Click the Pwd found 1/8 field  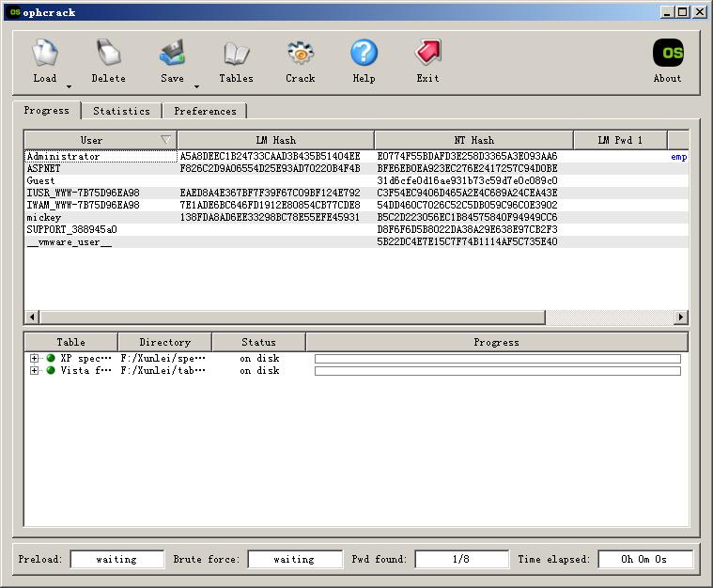click(x=461, y=559)
